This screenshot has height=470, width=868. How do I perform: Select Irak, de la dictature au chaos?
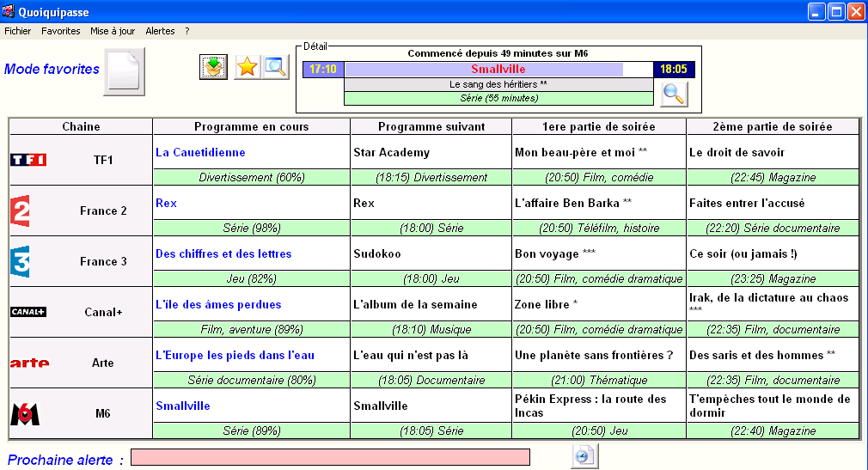[773, 304]
